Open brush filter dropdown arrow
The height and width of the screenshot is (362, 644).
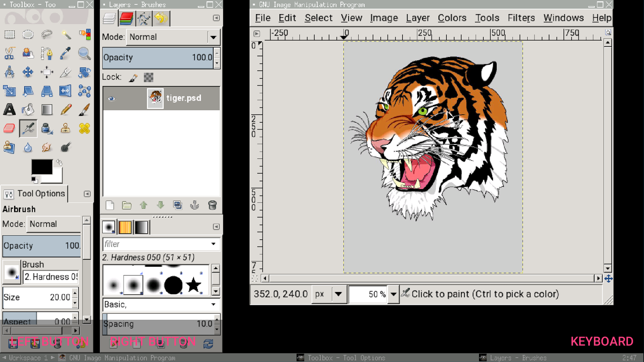[213, 244]
